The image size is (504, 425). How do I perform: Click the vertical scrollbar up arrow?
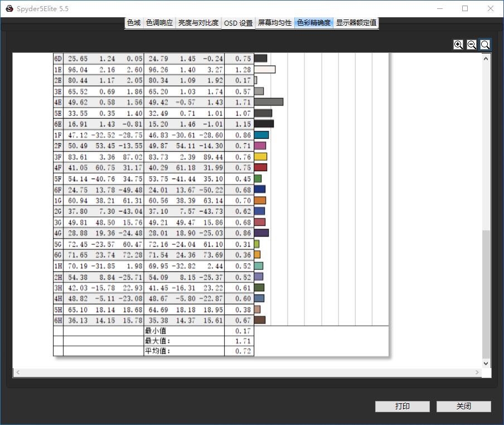pos(486,59)
